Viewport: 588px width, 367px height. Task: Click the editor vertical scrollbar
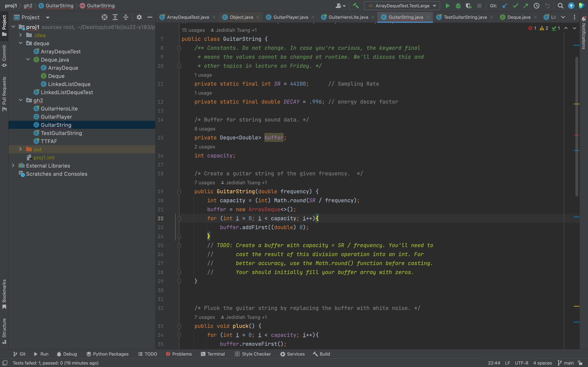[577, 126]
